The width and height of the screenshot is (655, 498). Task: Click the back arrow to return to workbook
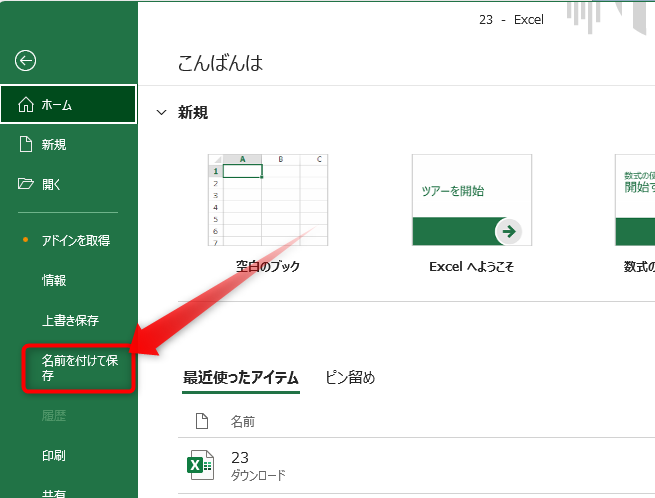pos(25,61)
